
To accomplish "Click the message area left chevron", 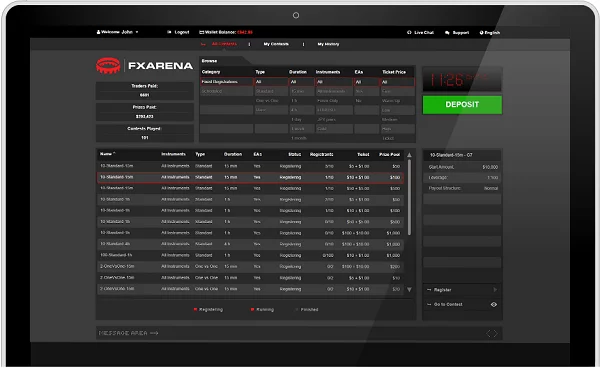I will pos(488,334).
